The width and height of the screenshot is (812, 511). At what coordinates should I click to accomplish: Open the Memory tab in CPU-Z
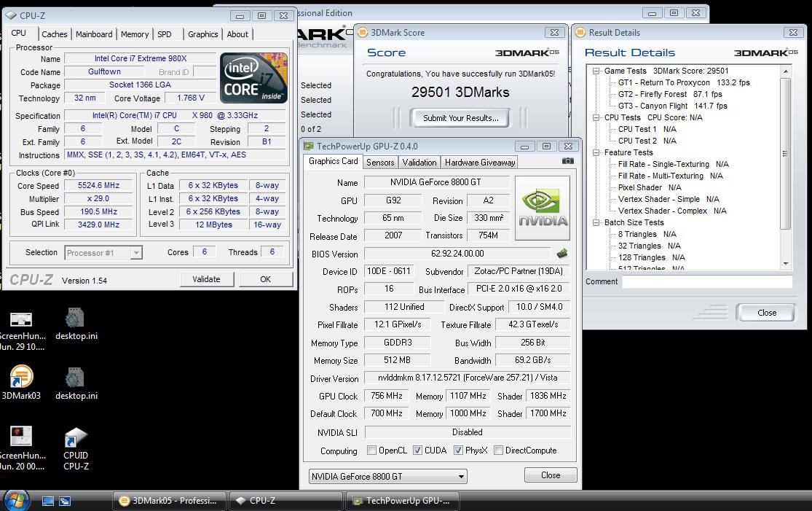click(135, 34)
